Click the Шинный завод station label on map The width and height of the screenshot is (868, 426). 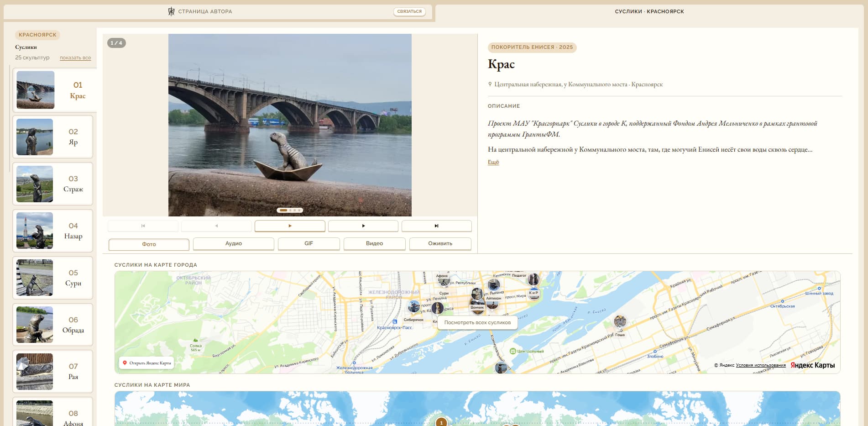[820, 293]
